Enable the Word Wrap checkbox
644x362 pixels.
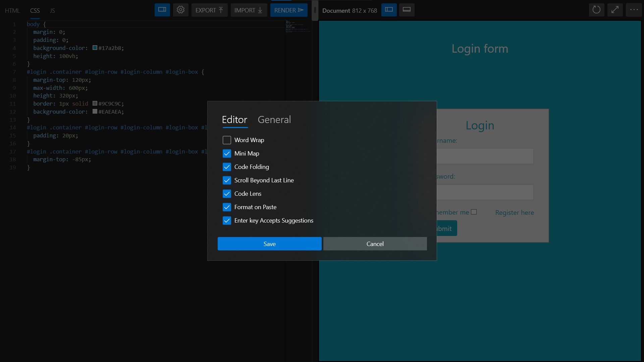pos(227,140)
